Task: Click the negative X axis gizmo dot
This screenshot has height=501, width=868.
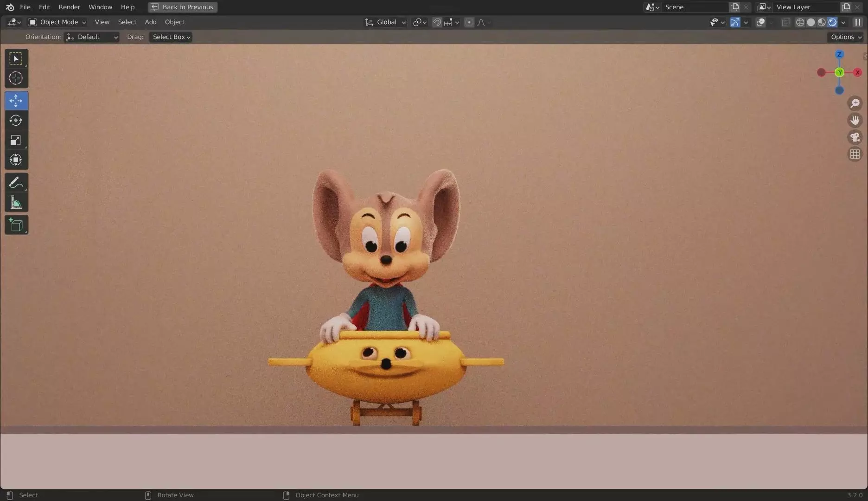Action: coord(821,72)
